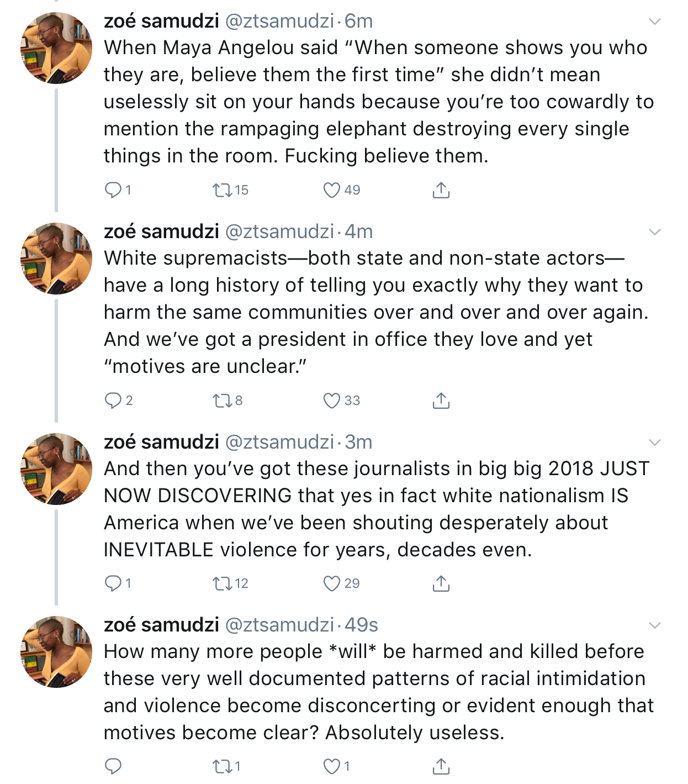688x784 pixels.
Task: Reply to the 4m white supremacists tweet
Action: pos(113,401)
